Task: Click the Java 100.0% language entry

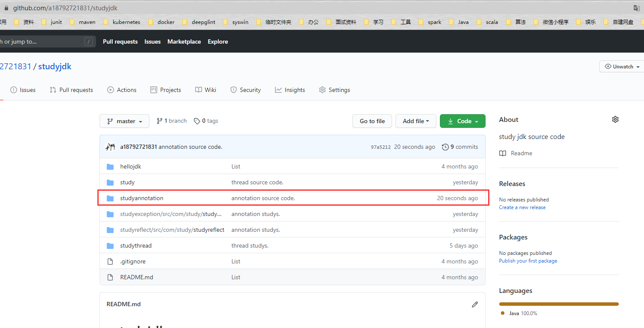Action: click(519, 313)
